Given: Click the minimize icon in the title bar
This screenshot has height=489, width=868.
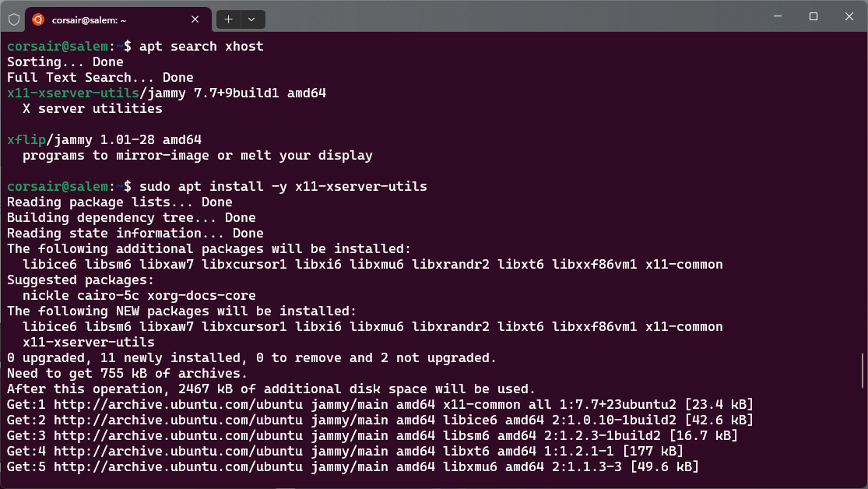Looking at the screenshot, I should point(777,16).
